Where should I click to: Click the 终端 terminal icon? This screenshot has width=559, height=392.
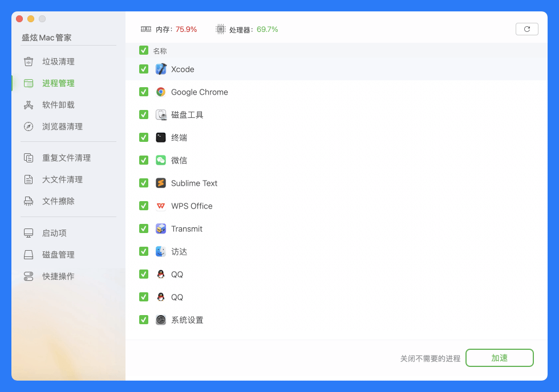(x=161, y=137)
